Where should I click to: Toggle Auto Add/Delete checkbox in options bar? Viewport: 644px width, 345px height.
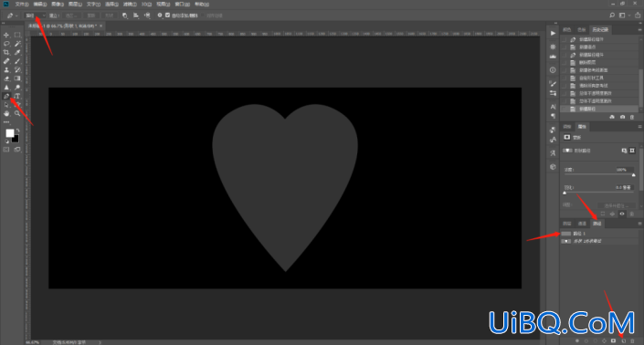click(167, 16)
